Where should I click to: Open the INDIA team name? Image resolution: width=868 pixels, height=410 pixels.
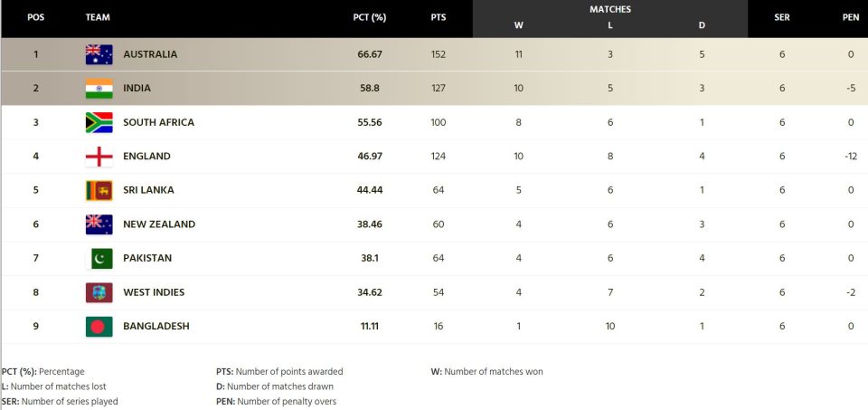pos(137,88)
